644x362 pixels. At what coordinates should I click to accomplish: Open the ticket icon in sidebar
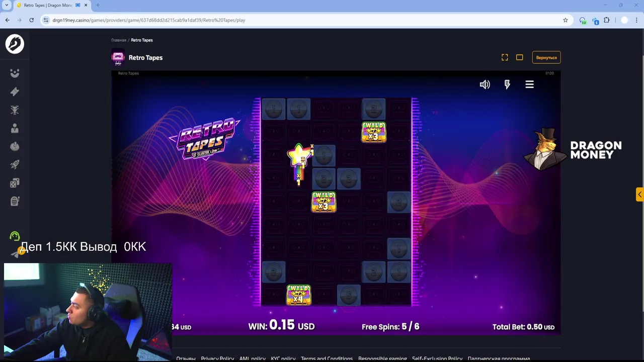pyautogui.click(x=15, y=91)
